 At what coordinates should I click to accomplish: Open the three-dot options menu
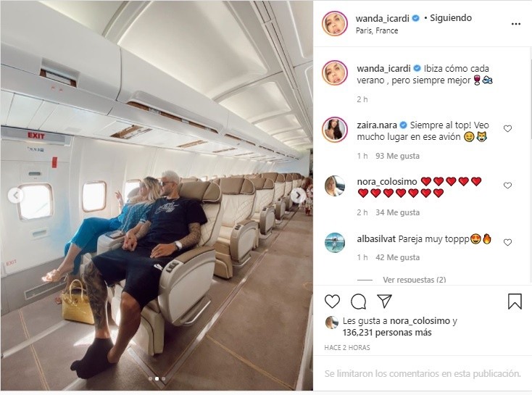click(516, 24)
